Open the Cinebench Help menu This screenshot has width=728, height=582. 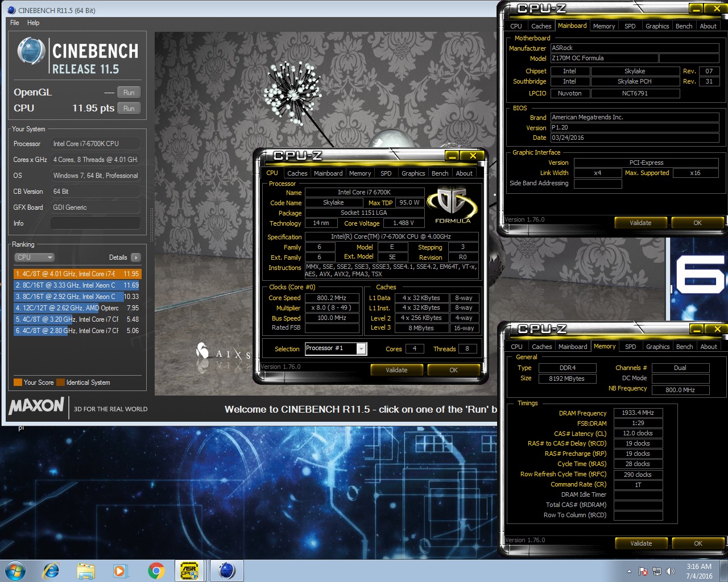pyautogui.click(x=34, y=23)
